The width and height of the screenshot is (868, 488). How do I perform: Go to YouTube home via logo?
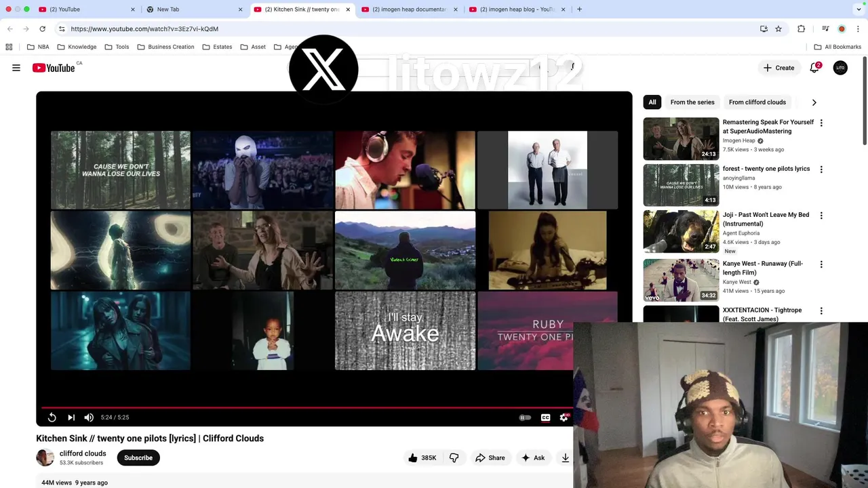(x=54, y=68)
